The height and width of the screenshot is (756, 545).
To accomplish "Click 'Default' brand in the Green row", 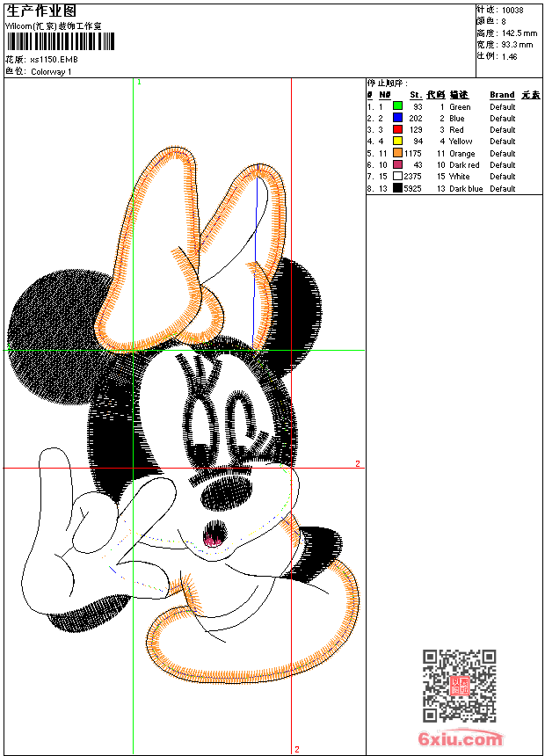I will (x=503, y=107).
